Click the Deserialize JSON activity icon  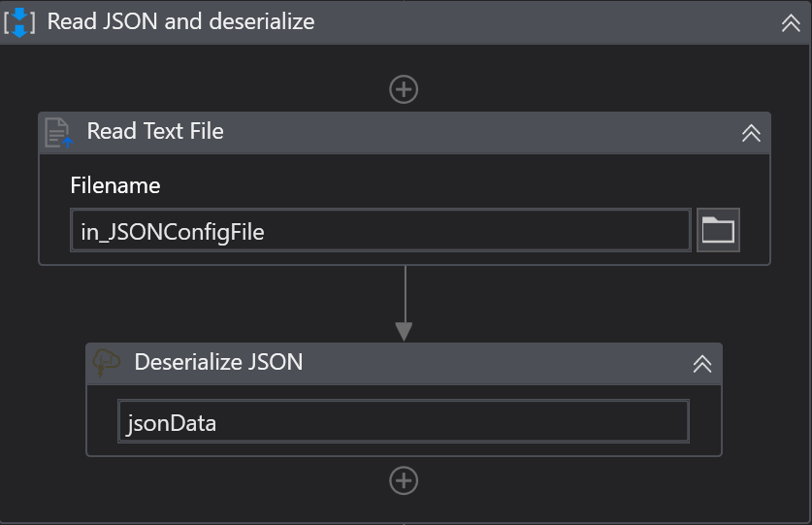[x=107, y=363]
